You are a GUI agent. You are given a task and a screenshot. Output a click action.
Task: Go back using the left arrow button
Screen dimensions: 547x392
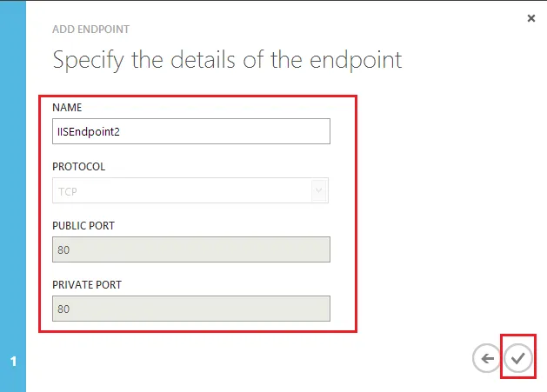click(487, 358)
